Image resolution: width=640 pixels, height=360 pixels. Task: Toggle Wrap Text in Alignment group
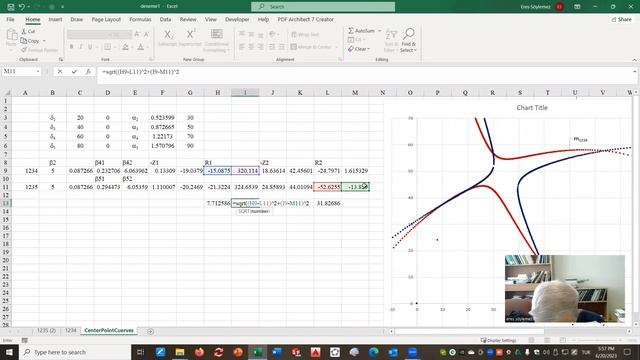tap(305, 35)
